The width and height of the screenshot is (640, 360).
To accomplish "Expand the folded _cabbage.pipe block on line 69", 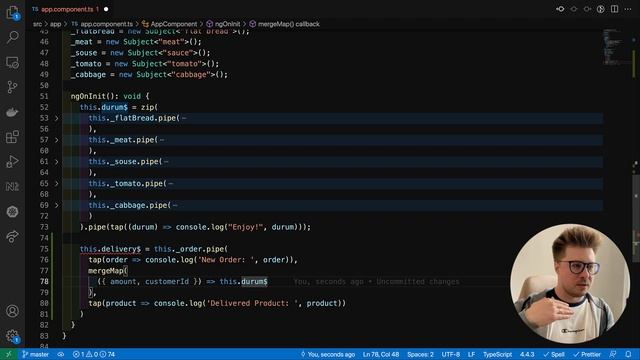I will [x=56, y=205].
